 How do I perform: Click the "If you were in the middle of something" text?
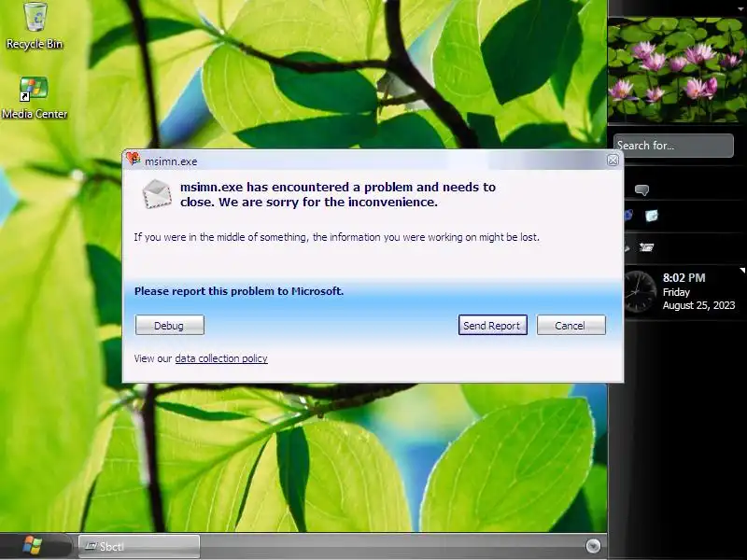[x=336, y=237]
